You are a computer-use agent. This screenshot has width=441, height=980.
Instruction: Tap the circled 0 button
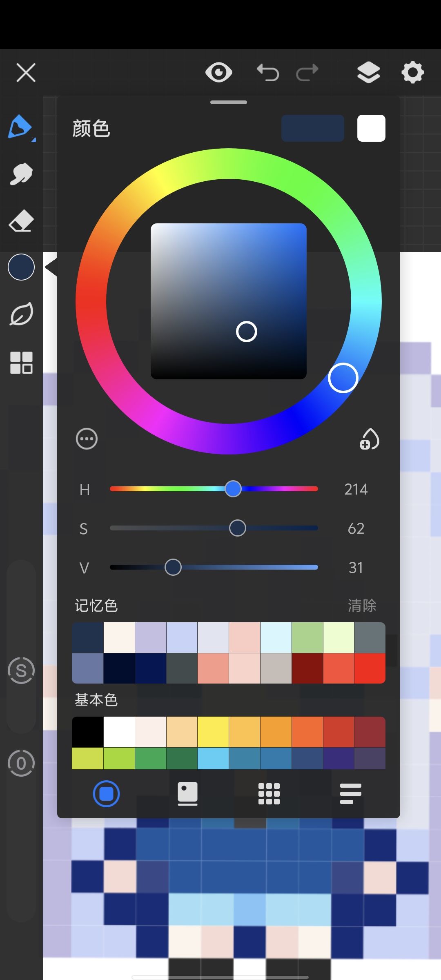[21, 763]
